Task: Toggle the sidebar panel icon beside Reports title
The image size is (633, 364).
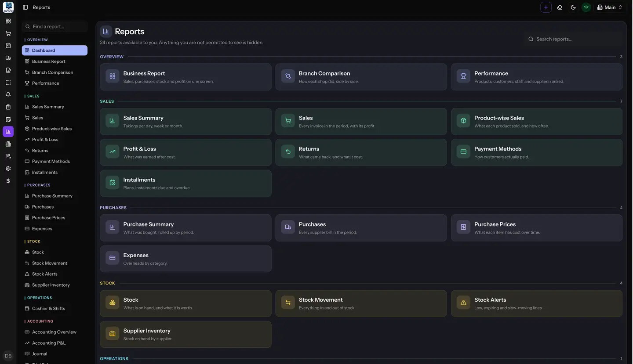Action: pyautogui.click(x=25, y=7)
